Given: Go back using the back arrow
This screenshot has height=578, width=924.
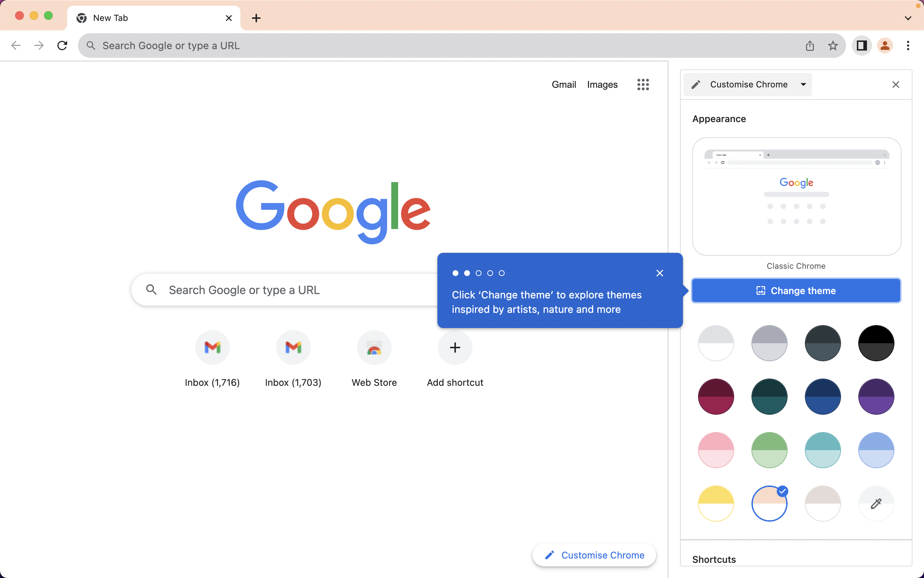Looking at the screenshot, I should tap(16, 46).
